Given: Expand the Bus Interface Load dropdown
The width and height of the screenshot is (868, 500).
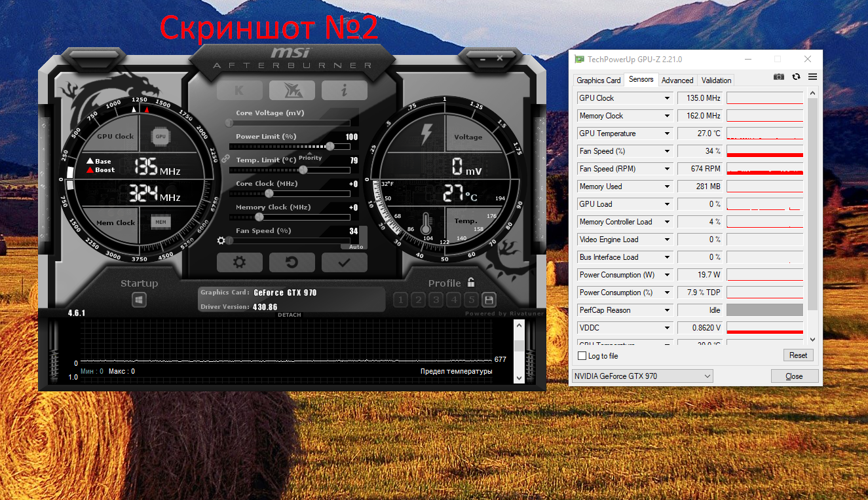Looking at the screenshot, I should (x=668, y=257).
